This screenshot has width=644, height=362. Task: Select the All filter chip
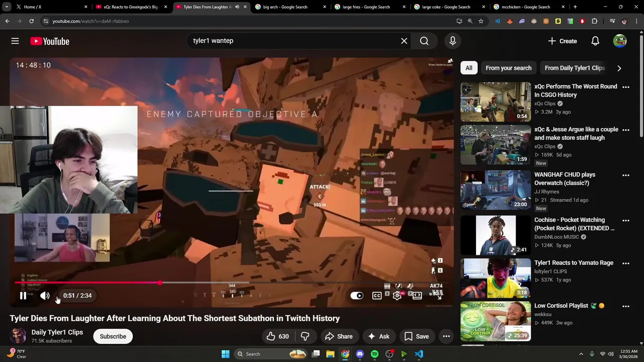(469, 68)
